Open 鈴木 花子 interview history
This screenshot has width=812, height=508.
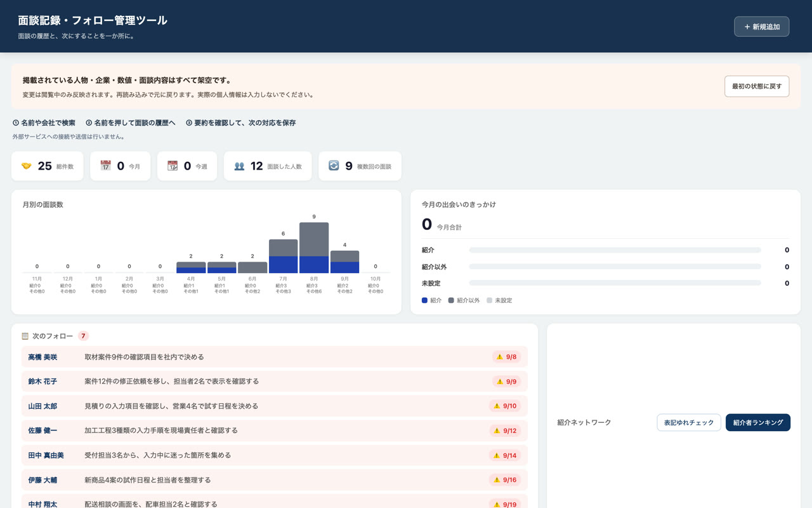pos(43,382)
